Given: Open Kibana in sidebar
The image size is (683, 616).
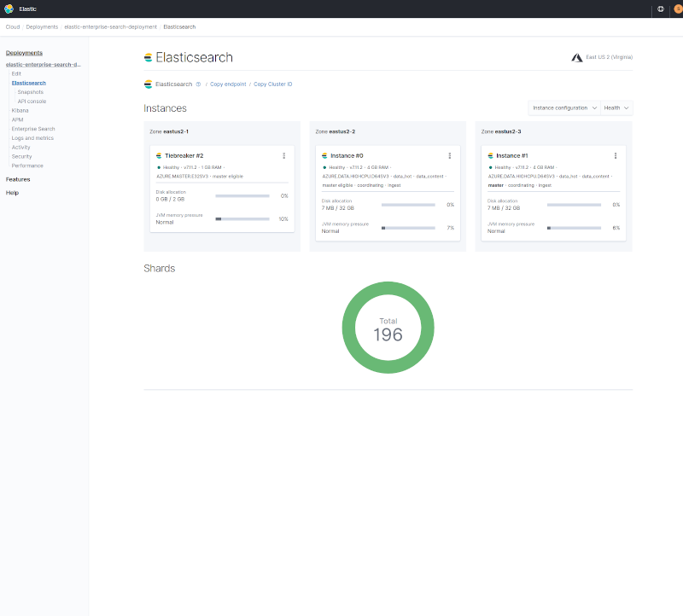Looking at the screenshot, I should tap(20, 111).
